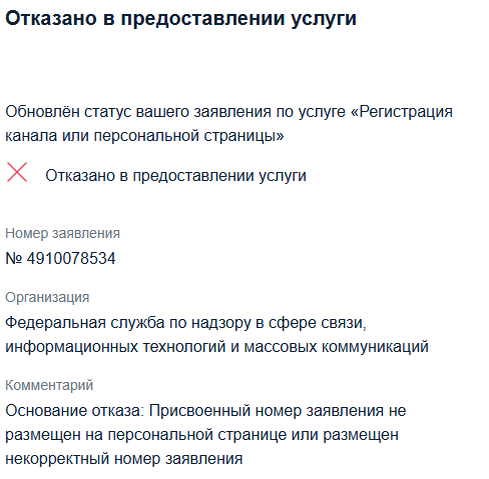
Task: Click the phrase "Основание отказа:"
Action: [74, 410]
